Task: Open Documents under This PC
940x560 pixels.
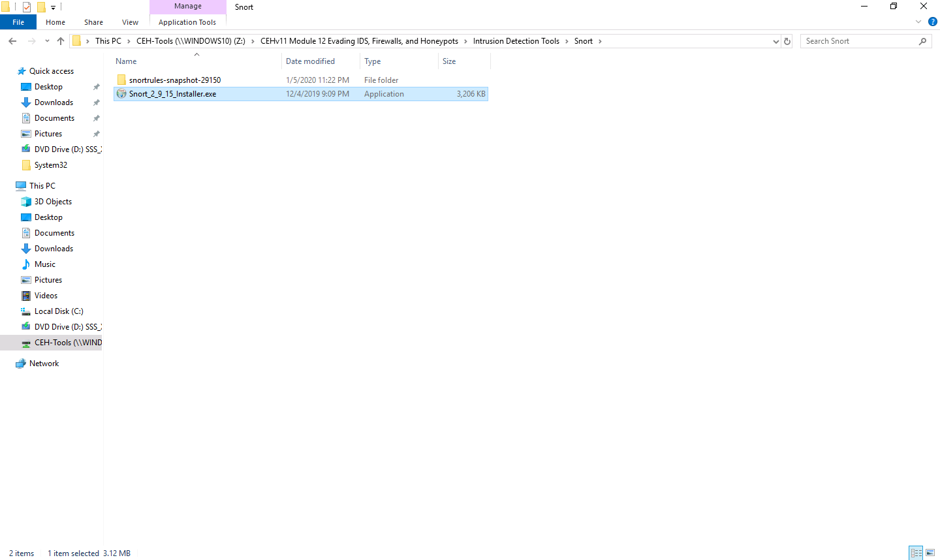Action: (x=54, y=233)
